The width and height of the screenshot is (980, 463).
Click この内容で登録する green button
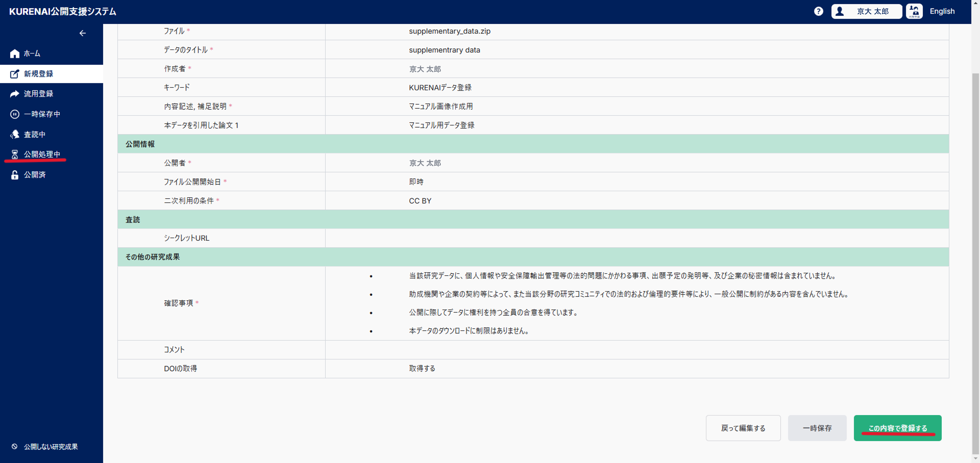pos(897,428)
